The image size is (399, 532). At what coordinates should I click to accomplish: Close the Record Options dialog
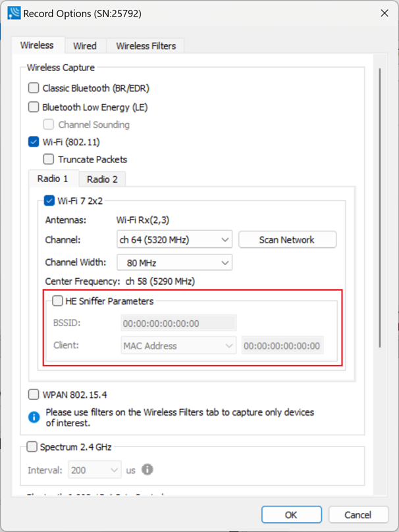point(385,13)
